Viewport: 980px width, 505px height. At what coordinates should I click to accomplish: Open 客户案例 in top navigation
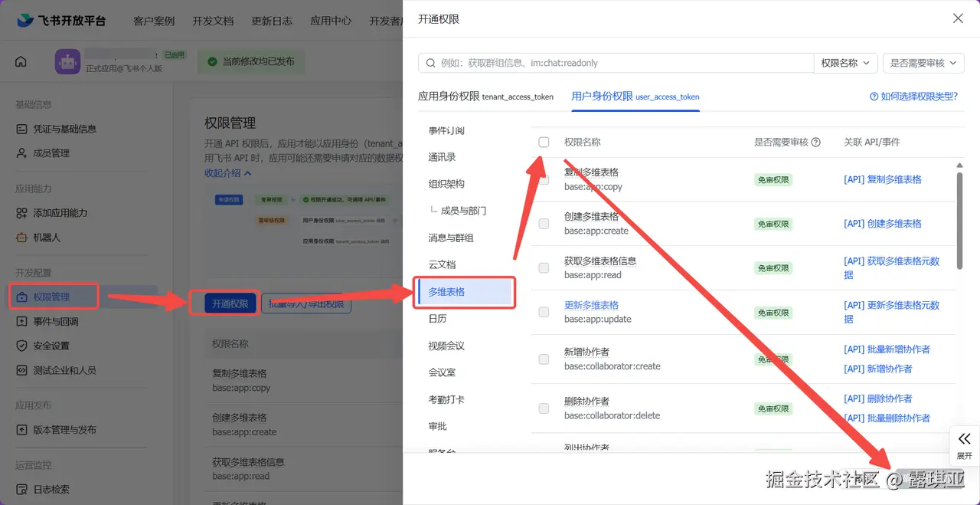(x=154, y=21)
